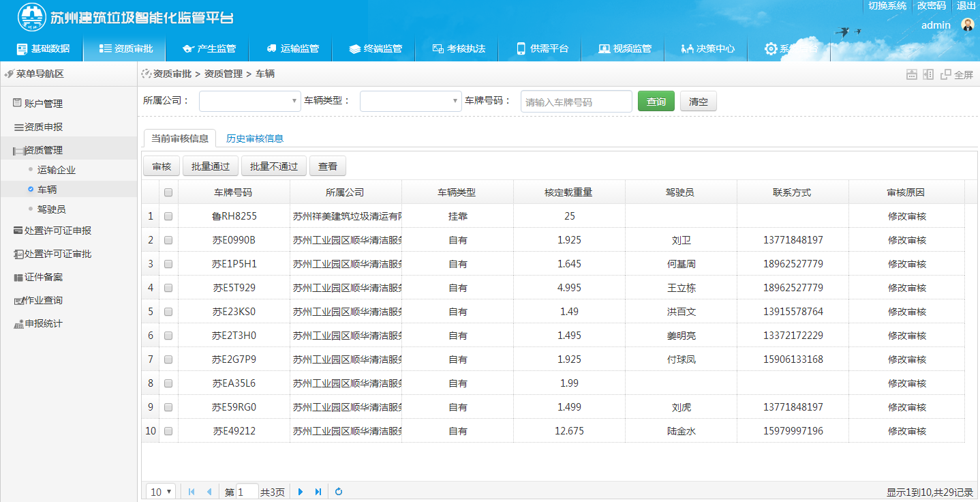Check the row for 苏E49212
Screen dimensions: 980x502
click(x=168, y=431)
